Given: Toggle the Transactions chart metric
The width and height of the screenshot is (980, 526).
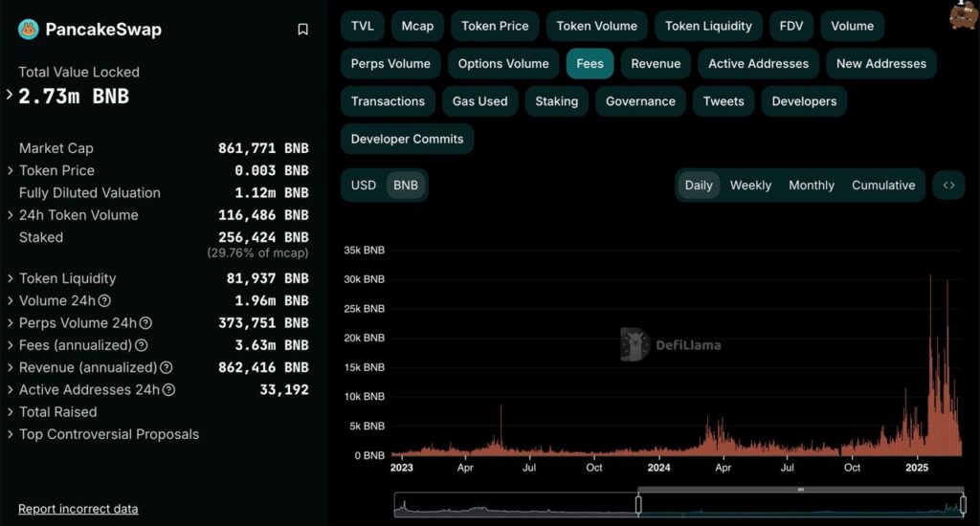Looking at the screenshot, I should 388,101.
